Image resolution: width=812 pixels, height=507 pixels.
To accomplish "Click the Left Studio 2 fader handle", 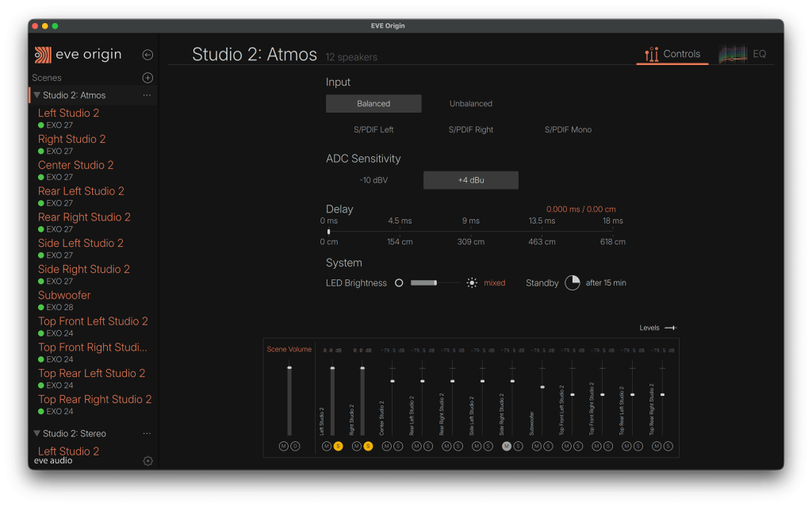I will [332, 368].
